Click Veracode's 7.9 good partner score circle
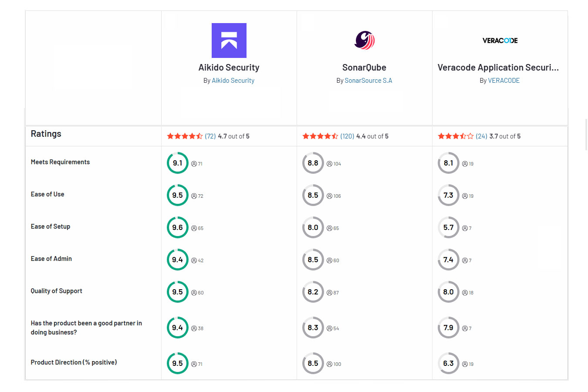This screenshot has width=588, height=392. [x=449, y=328]
